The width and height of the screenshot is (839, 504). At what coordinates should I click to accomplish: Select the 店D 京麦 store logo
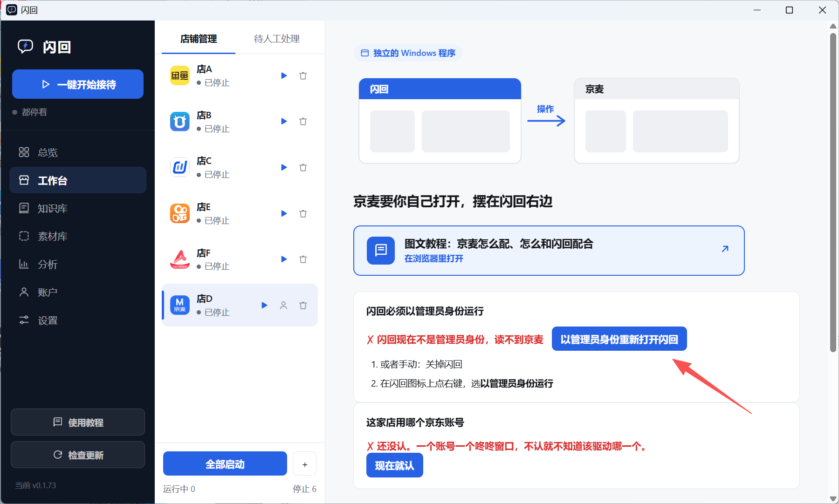click(x=180, y=305)
